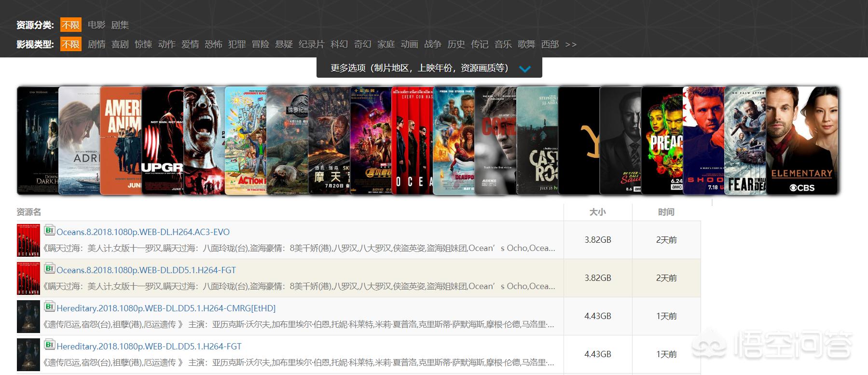Expand 更多选项 filter options bar
868x375 pixels.
[x=429, y=68]
